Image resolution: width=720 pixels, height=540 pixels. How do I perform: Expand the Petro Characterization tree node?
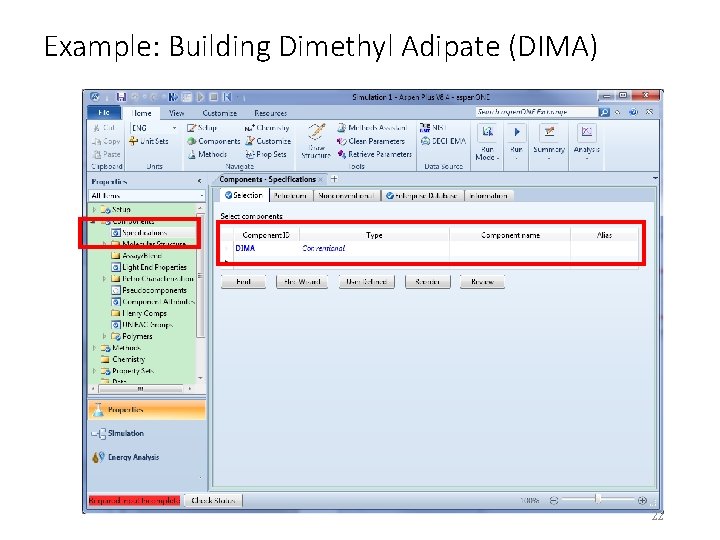[x=104, y=279]
